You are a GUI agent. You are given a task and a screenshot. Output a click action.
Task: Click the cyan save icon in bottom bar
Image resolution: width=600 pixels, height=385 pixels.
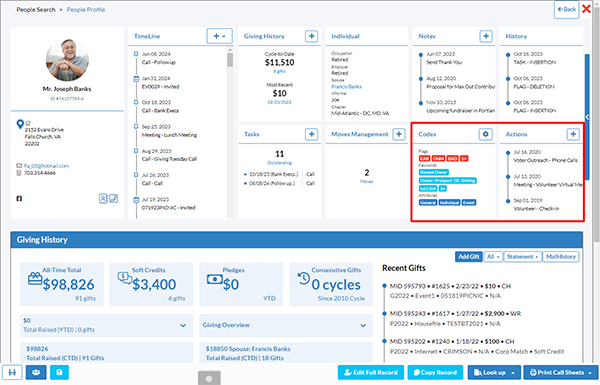point(59,372)
